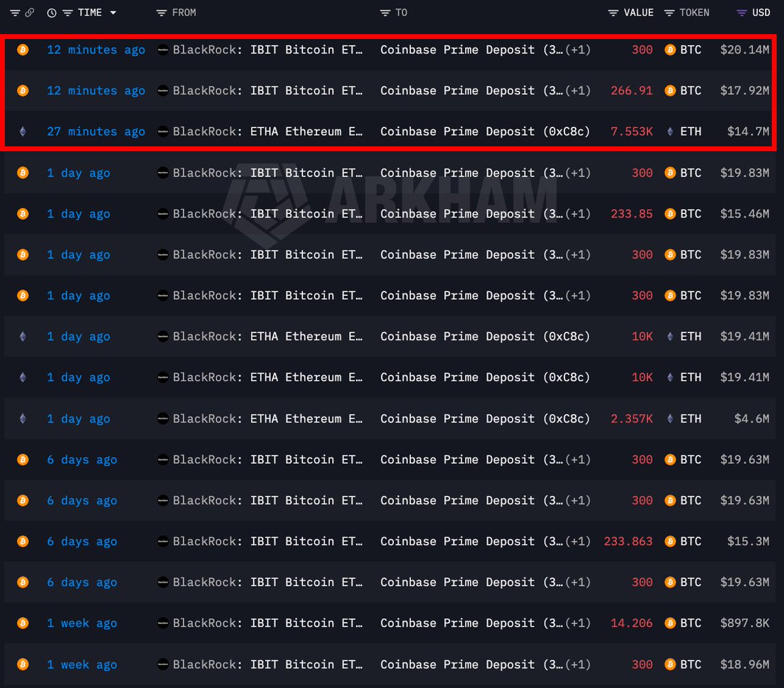This screenshot has width=784, height=688.
Task: Open BlackRock ETHA sender in the $4.6M row
Action: coord(268,419)
